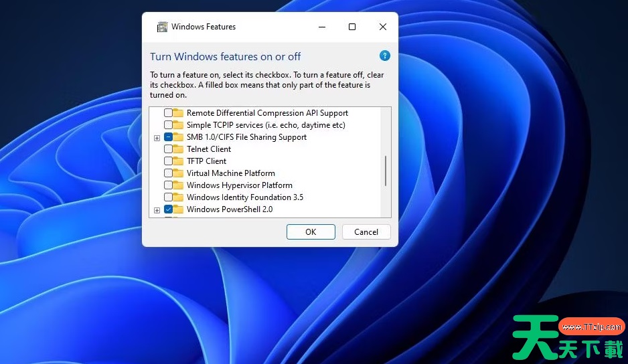Screen dimensions: 628x364
Task: Select 'Windows Hypervisor Platform' label text
Action: pos(240,185)
